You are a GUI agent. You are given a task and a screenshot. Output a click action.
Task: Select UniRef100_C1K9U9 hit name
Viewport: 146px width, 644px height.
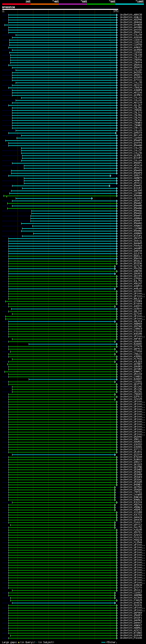point(131,138)
